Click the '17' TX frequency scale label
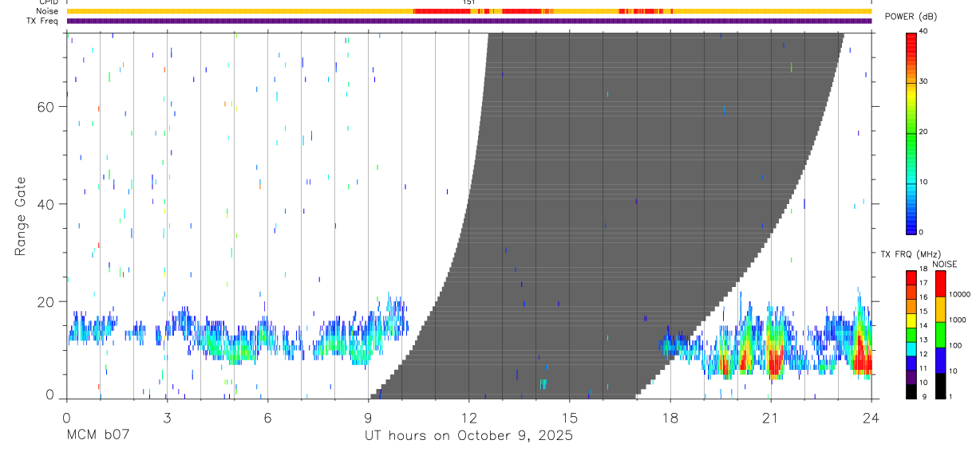 pyautogui.click(x=923, y=283)
